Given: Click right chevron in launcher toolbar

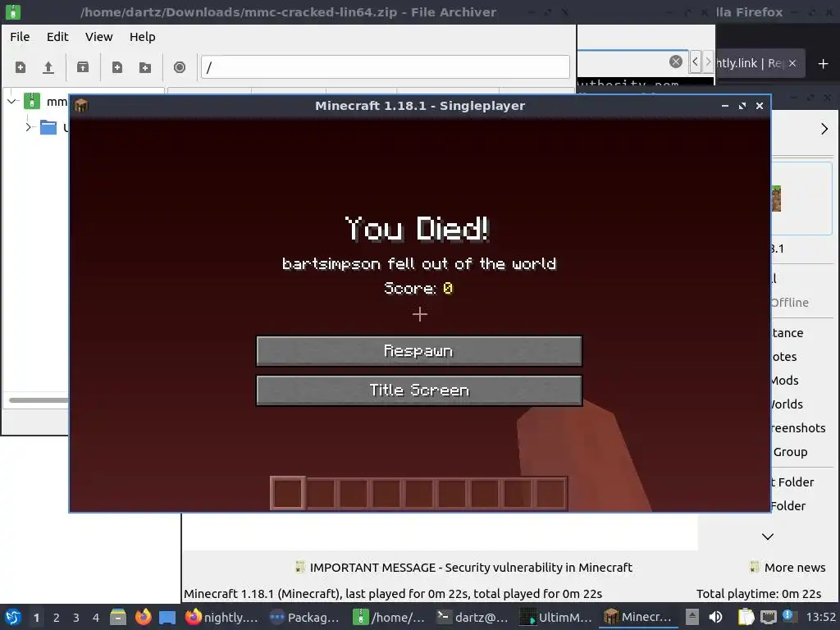Looking at the screenshot, I should point(824,129).
